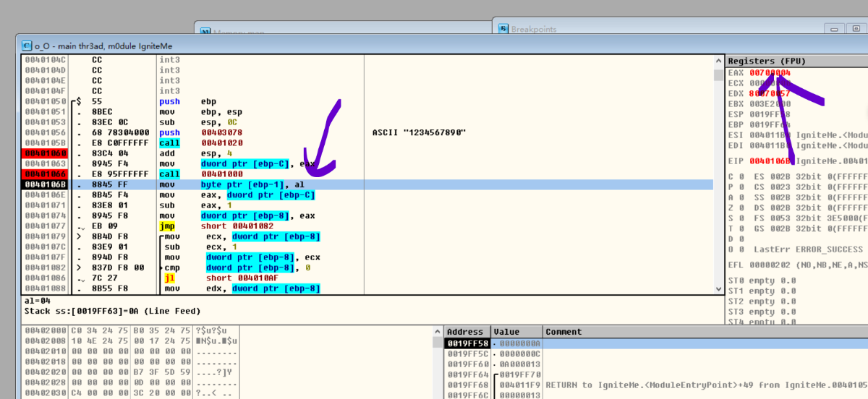Select stack row 0019FF58
The image size is (868, 399).
click(656, 343)
